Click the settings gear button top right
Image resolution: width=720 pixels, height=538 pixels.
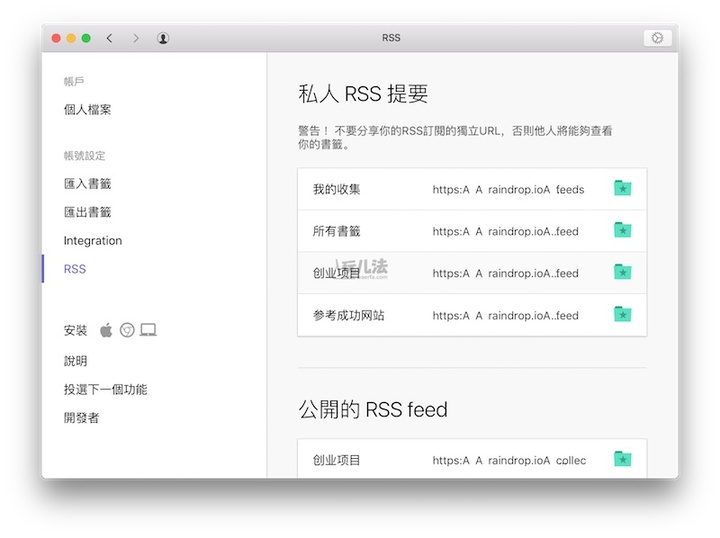[x=657, y=38]
